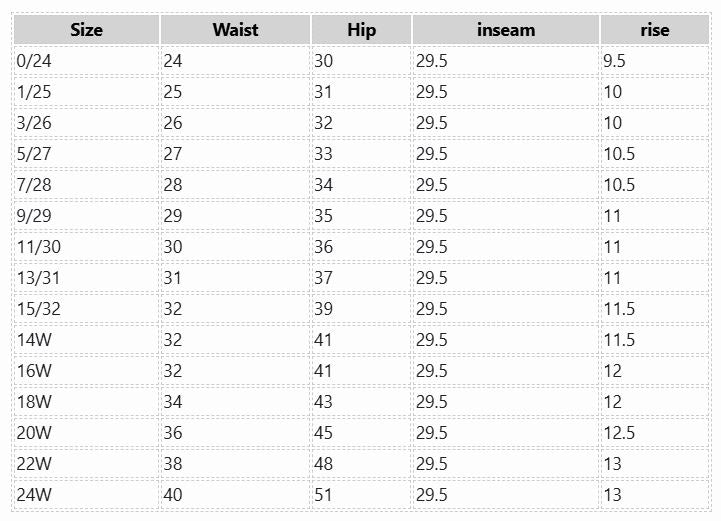
Task: Click the rise column header
Action: coord(654,30)
